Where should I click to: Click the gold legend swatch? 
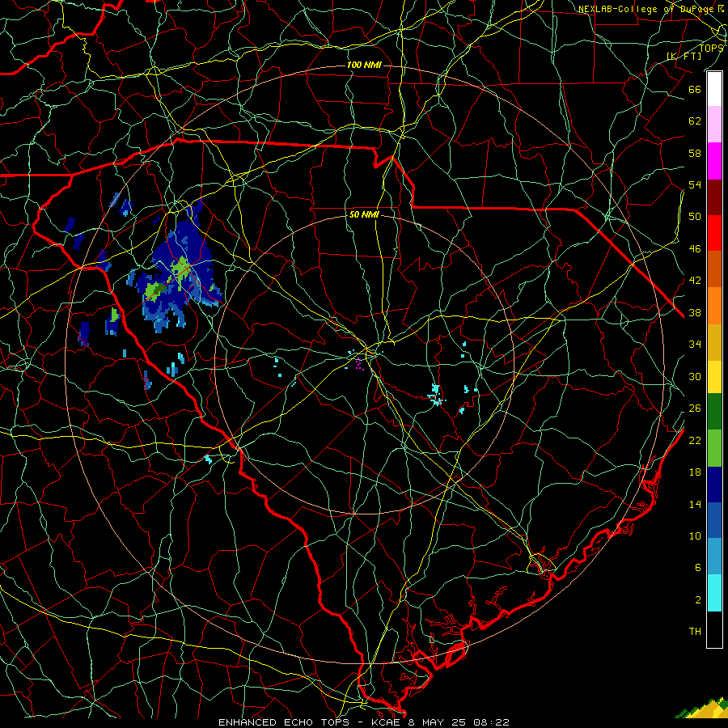pos(714,342)
